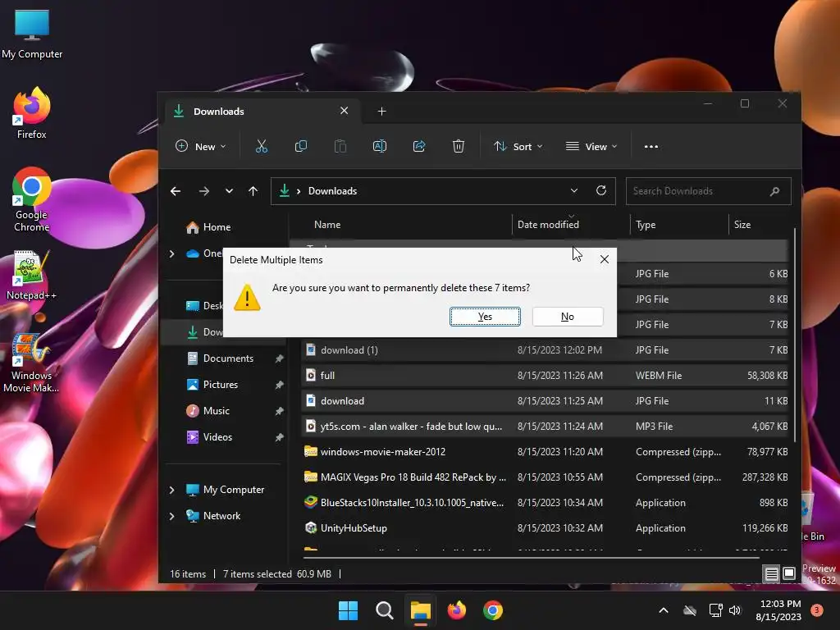840x630 pixels.
Task: Click the Share icon in toolbar
Action: (419, 146)
